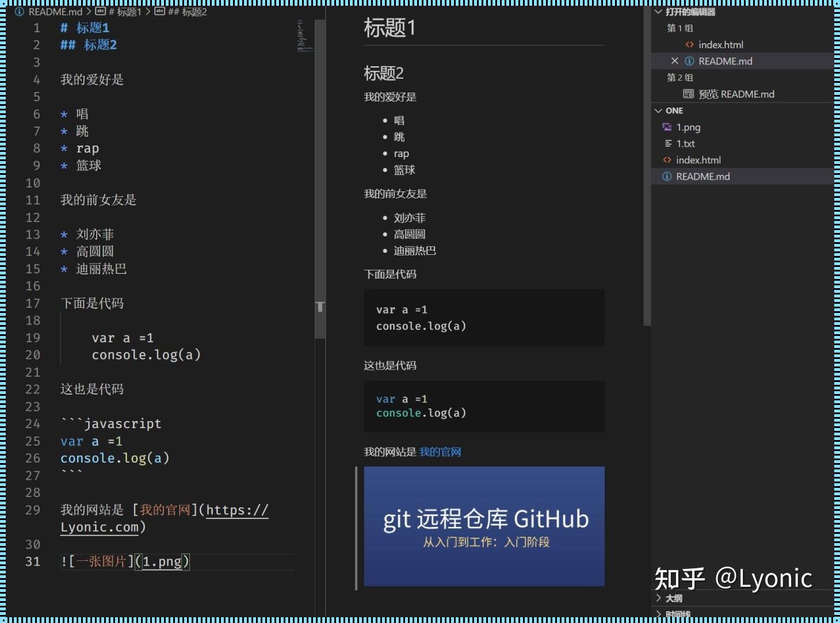This screenshot has height=623, width=840.
Task: Collapse the ONE folder section
Action: pos(658,110)
